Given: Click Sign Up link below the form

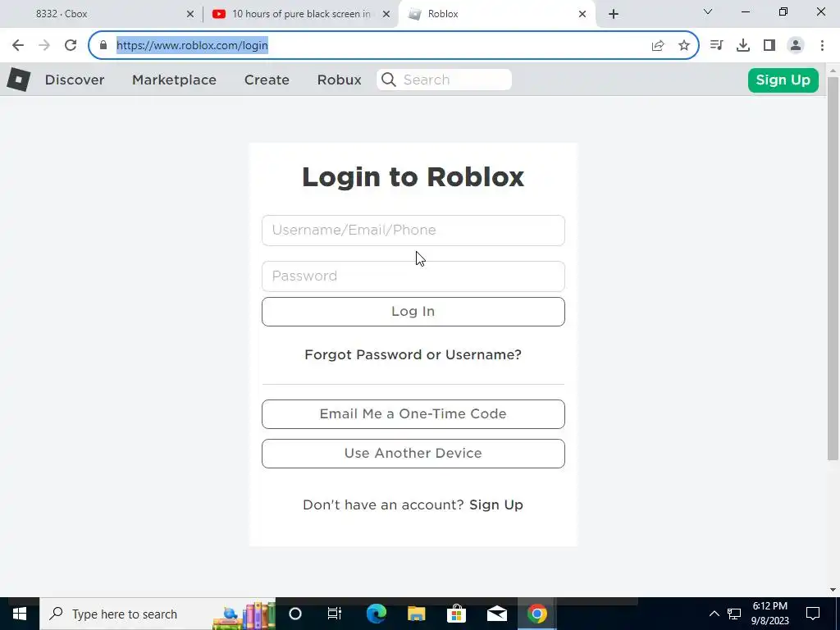Looking at the screenshot, I should point(496,504).
